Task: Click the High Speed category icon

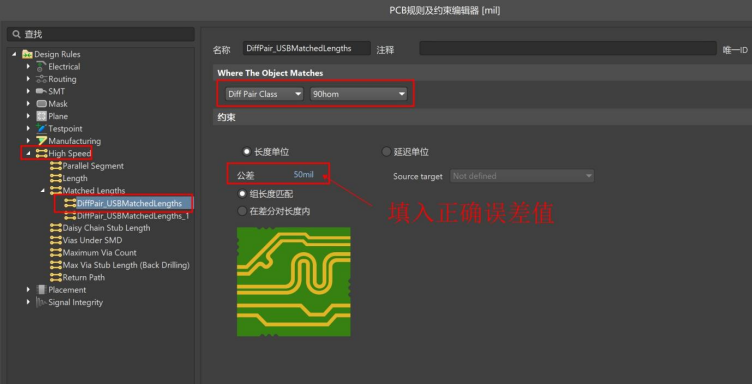Action: point(41,153)
